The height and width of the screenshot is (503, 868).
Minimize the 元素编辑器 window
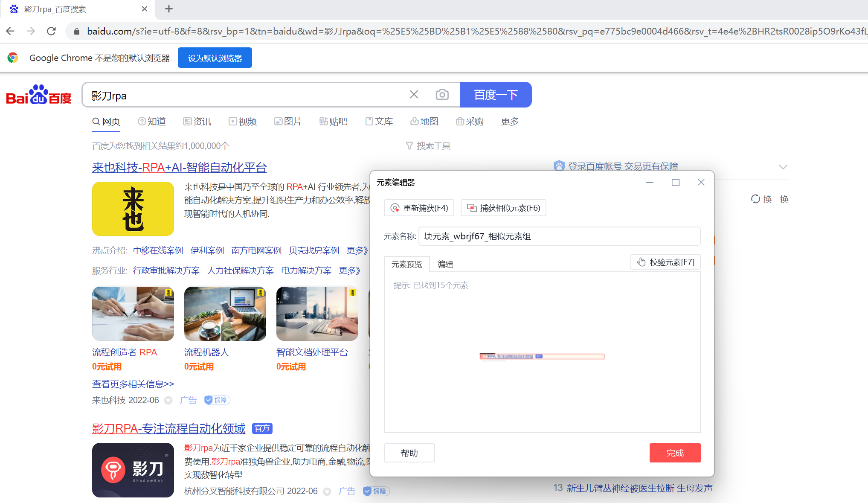[x=650, y=183]
